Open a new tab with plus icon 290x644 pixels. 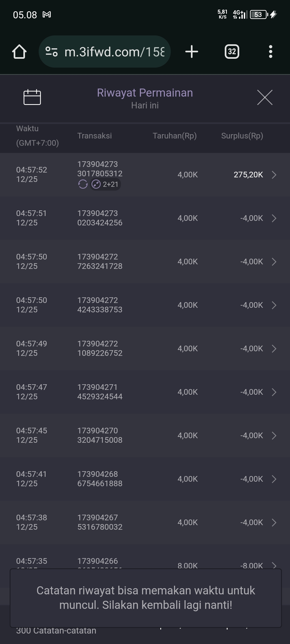click(192, 52)
